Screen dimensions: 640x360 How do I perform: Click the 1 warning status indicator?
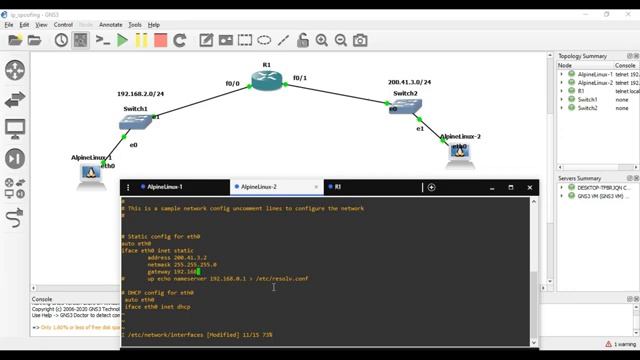point(620,344)
